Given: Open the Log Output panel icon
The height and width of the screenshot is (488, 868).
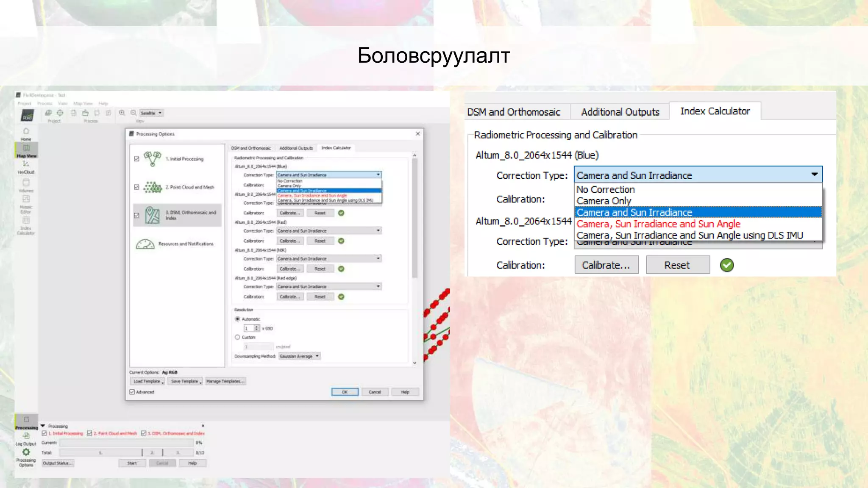Looking at the screenshot, I should [x=26, y=436].
